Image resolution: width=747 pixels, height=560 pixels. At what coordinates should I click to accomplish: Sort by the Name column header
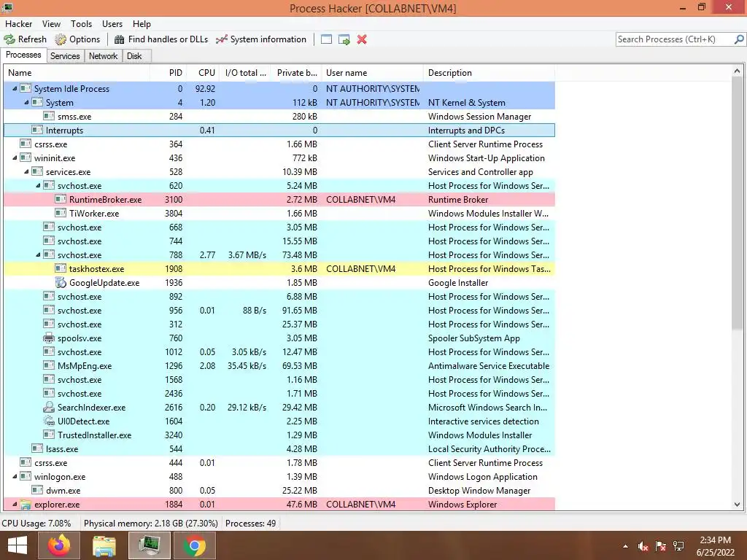[x=77, y=73]
